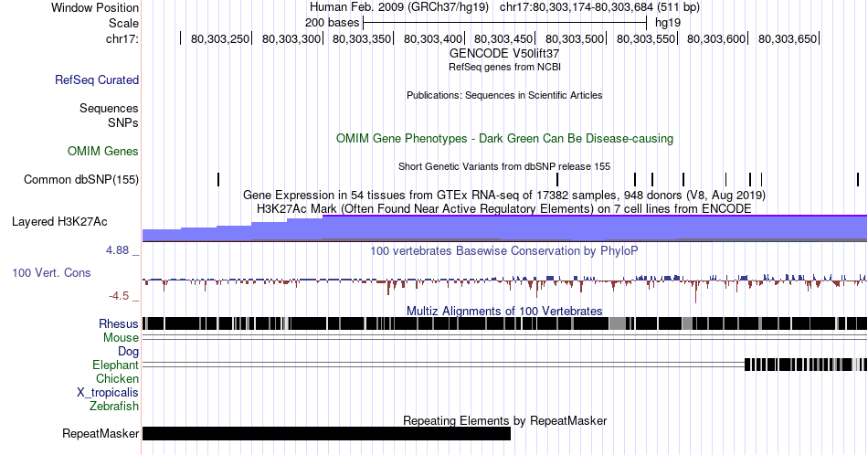
Task: Click the black RepeatMasker repeat element bar
Action: tap(326, 433)
